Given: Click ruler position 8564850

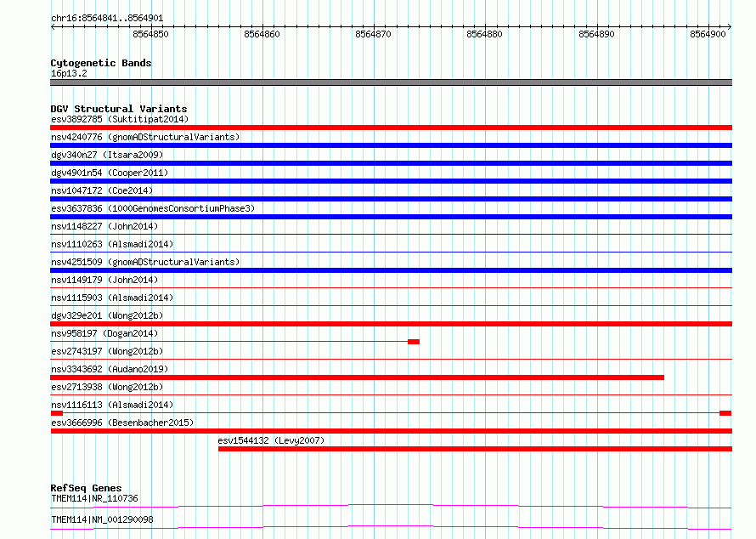Looking at the screenshot, I should click(x=150, y=34).
